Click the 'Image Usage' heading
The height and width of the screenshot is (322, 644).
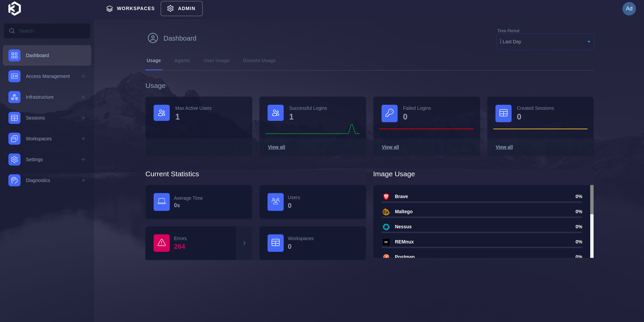(394, 174)
